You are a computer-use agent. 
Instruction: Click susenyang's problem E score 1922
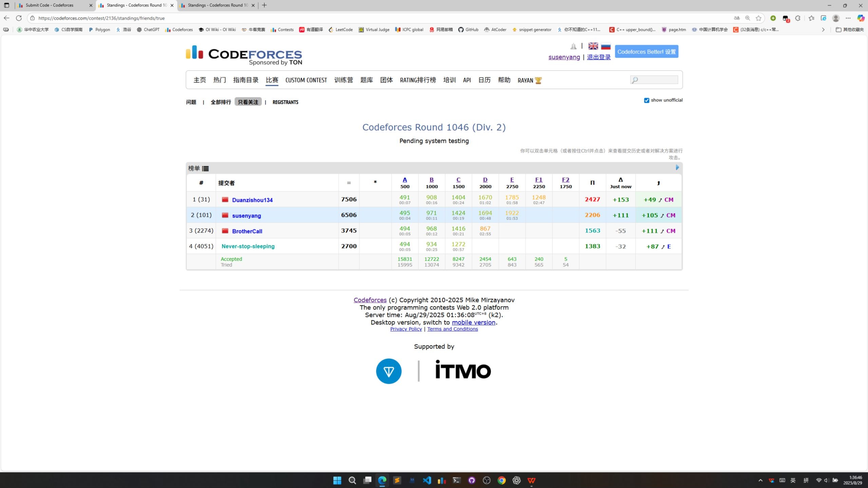(x=512, y=213)
